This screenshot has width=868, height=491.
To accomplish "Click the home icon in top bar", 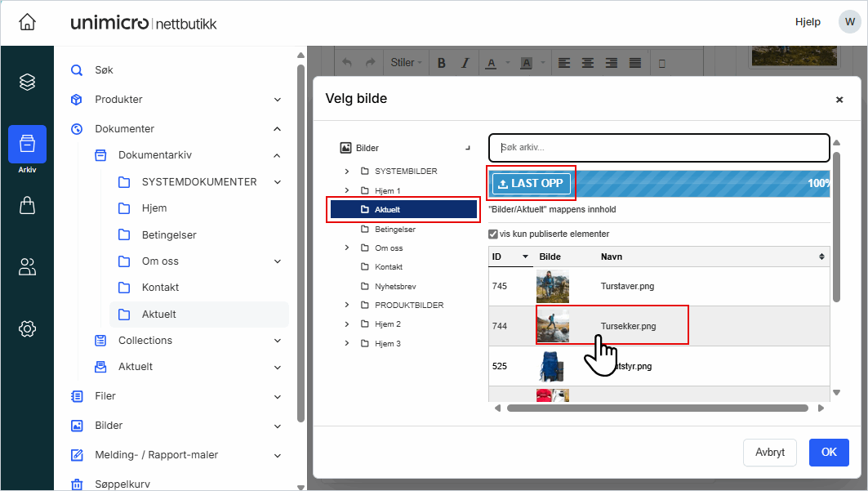I will [27, 22].
